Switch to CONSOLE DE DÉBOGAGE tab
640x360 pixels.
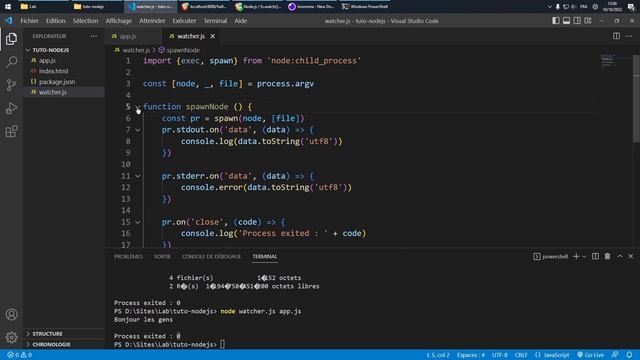pyautogui.click(x=211, y=256)
